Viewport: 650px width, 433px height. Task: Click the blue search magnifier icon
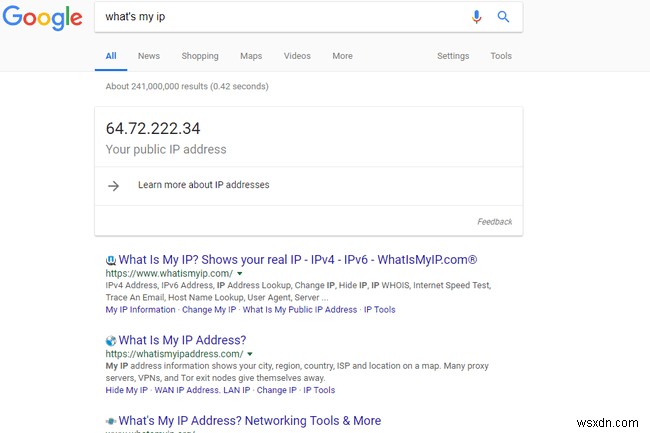point(503,17)
